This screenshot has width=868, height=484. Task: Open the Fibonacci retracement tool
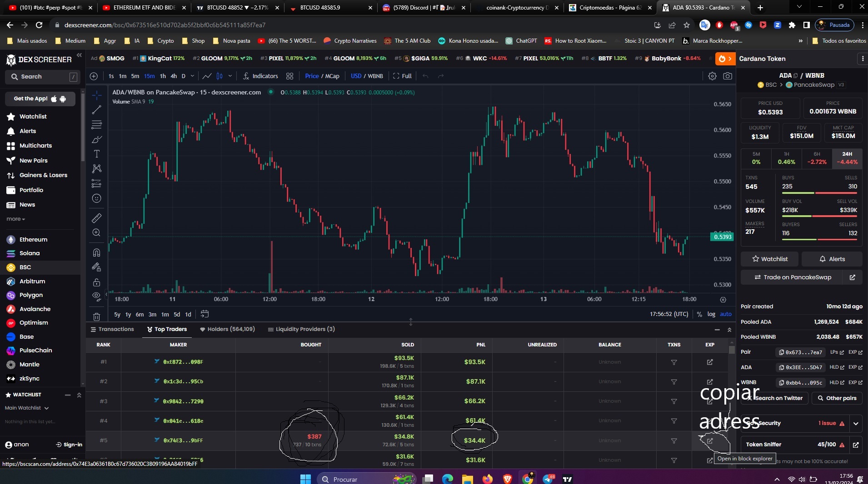97,124
